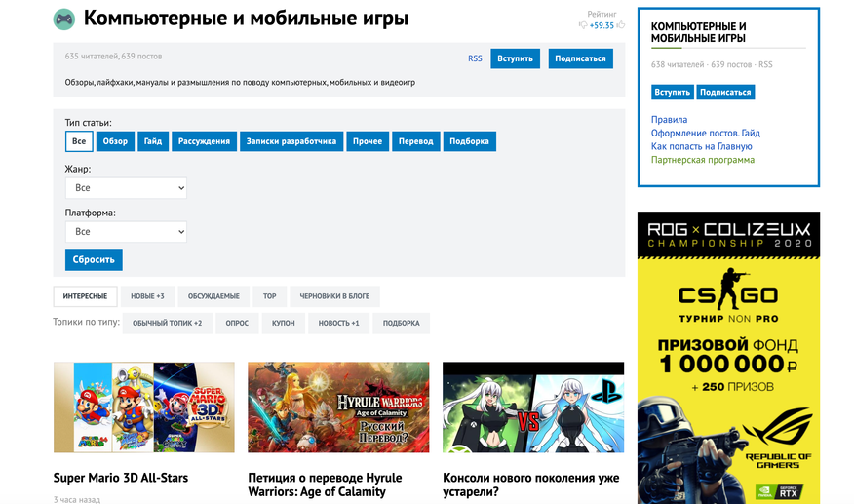Screen dimensions: 854x504
Task: Click the gamepad blog icon beside title
Action: (63, 19)
